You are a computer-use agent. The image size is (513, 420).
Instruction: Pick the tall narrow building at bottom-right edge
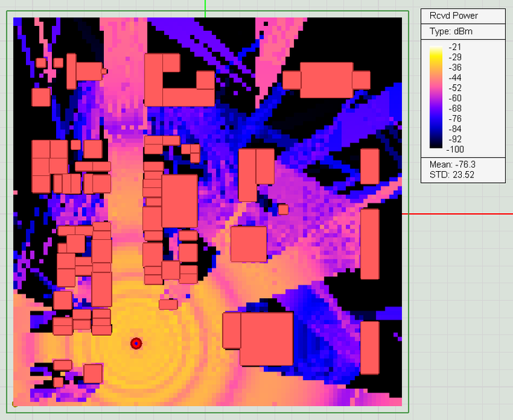click(x=370, y=347)
